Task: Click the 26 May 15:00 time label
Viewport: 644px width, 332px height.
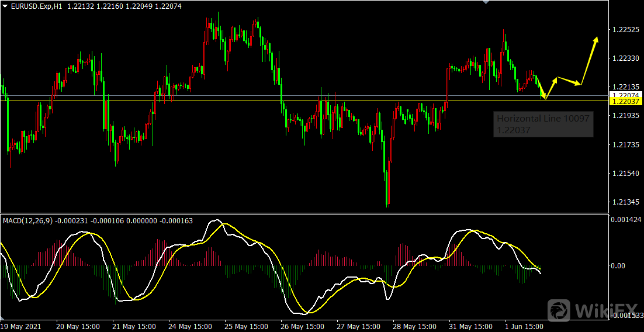Action: (x=303, y=326)
